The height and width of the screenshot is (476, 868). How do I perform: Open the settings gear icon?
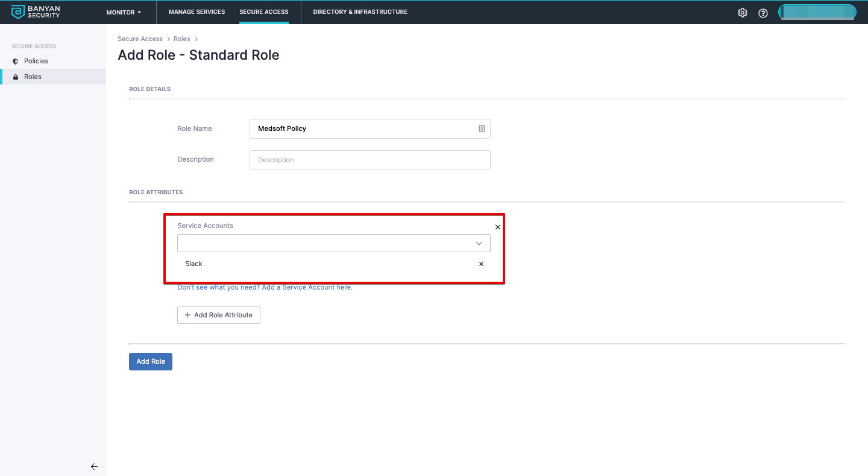[743, 13]
